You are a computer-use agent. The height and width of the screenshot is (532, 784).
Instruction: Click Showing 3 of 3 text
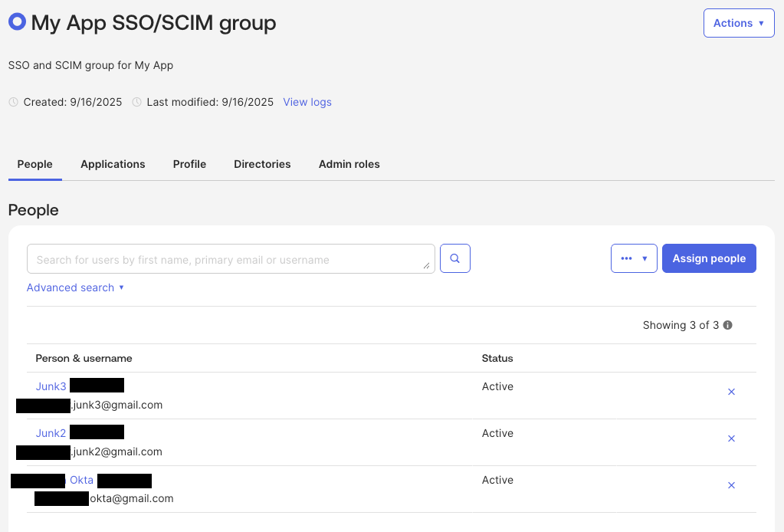[x=681, y=325]
